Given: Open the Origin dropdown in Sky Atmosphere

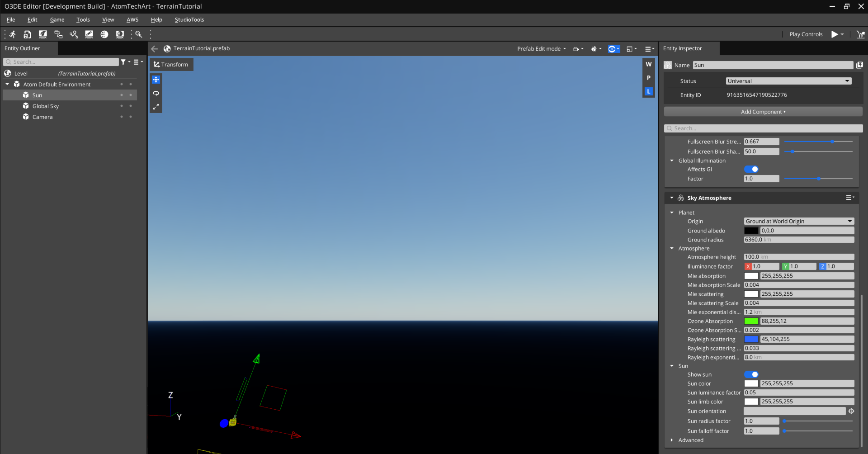Looking at the screenshot, I should coord(798,221).
